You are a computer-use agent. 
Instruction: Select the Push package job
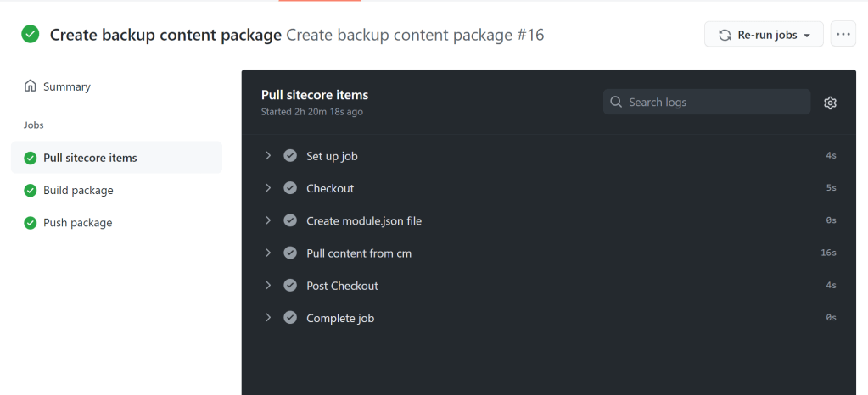pyautogui.click(x=77, y=223)
